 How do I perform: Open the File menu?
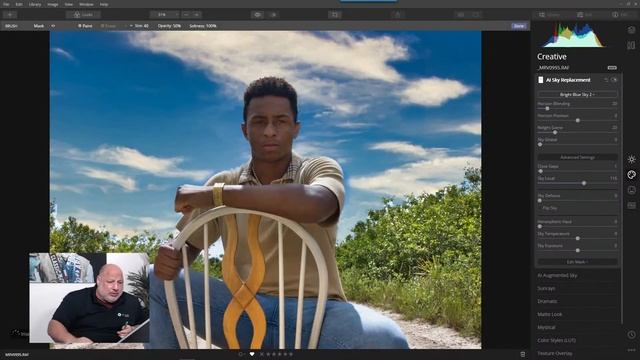(x=6, y=4)
